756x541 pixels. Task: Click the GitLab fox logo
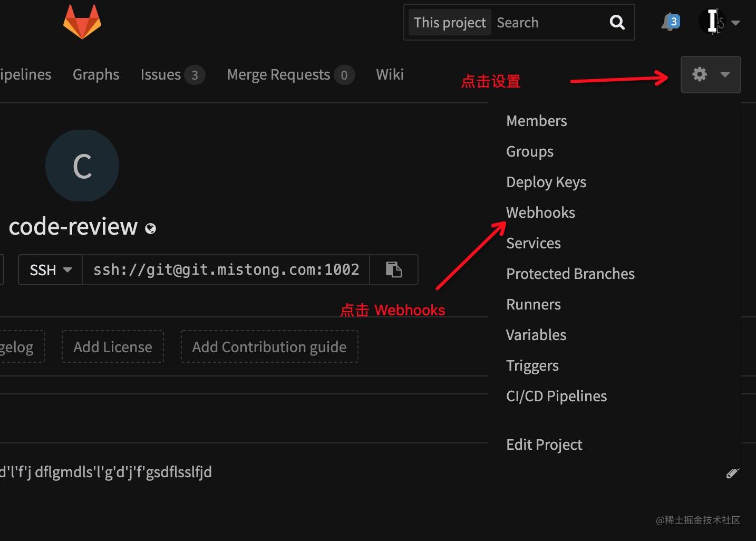[x=82, y=22]
